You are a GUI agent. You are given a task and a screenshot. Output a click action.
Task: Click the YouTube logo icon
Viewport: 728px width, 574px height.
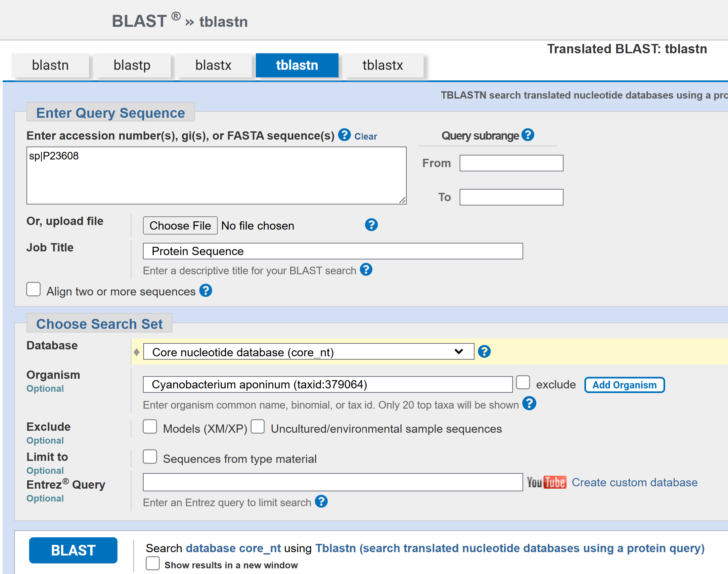[x=547, y=482]
